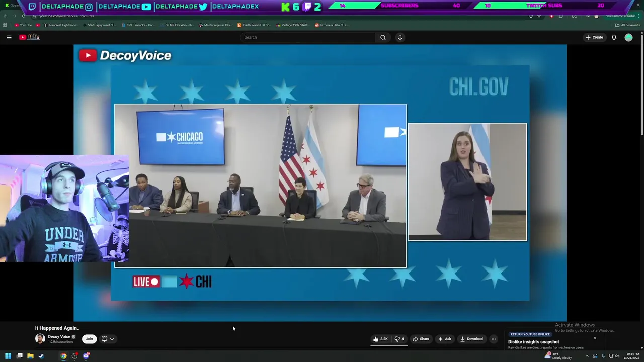The height and width of the screenshot is (362, 644).
Task: Open Vintage 1999 STAR bookmark
Action: 293,25
